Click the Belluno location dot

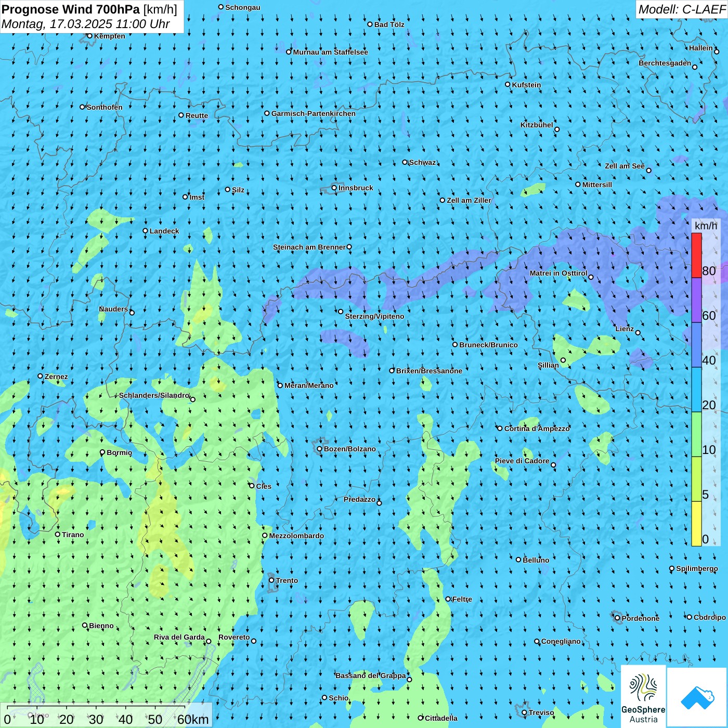point(518,560)
